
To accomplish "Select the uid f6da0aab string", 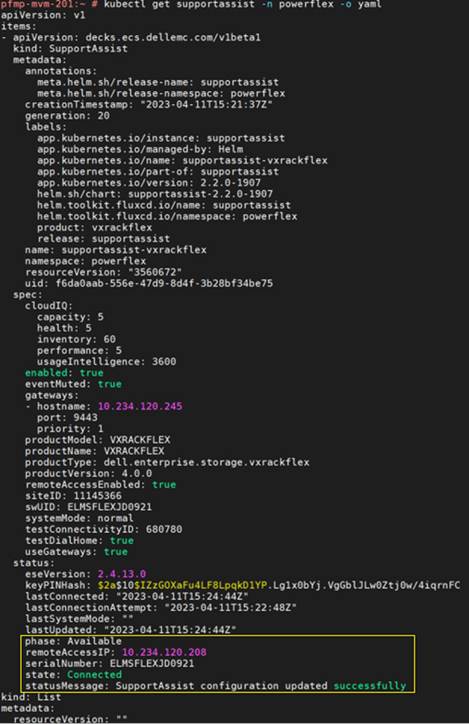I will (164, 283).
